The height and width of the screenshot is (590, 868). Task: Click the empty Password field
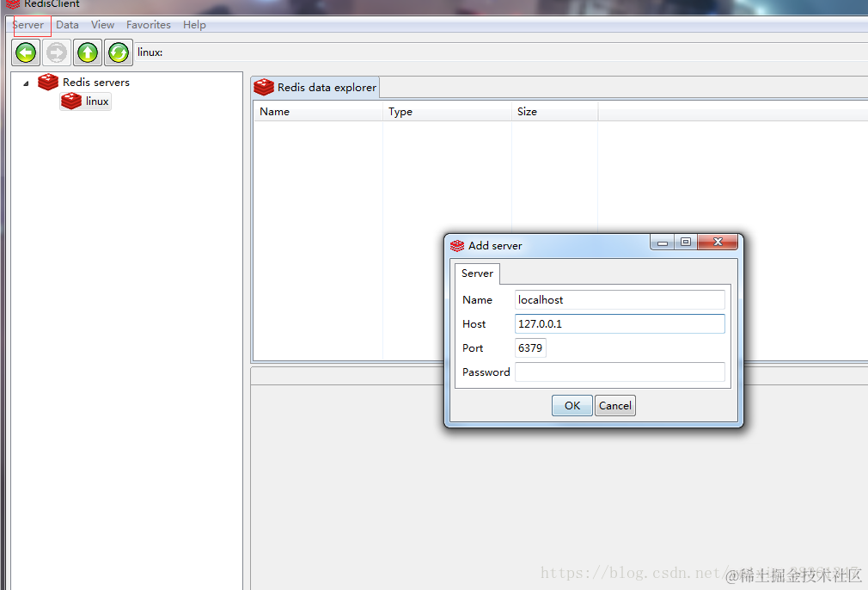point(620,372)
